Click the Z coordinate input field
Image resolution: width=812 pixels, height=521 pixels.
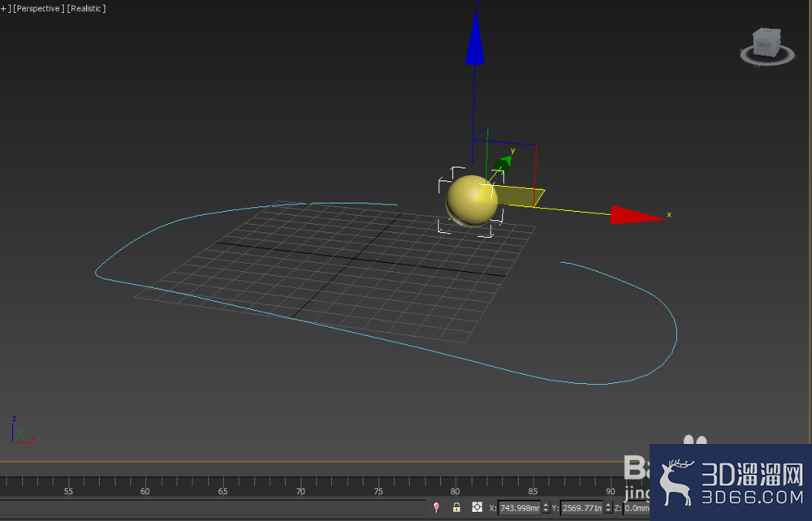tap(637, 508)
